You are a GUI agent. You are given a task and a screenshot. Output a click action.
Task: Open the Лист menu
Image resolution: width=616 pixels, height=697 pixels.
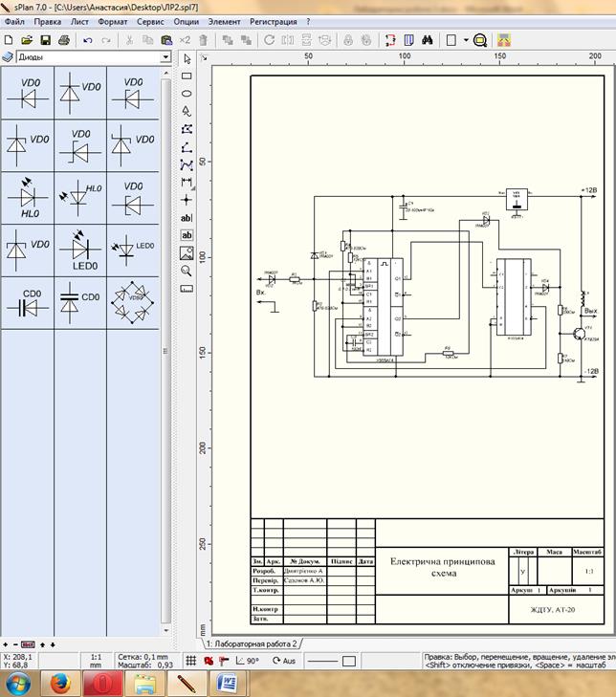[x=79, y=22]
